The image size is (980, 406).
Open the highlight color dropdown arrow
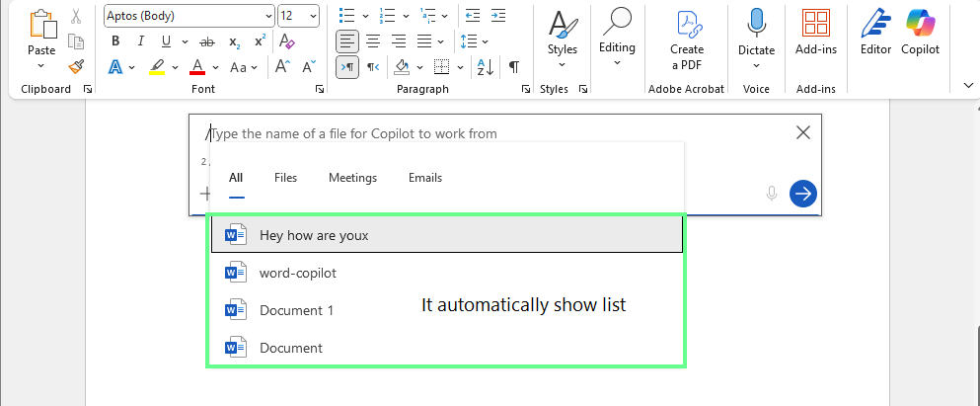(175, 67)
